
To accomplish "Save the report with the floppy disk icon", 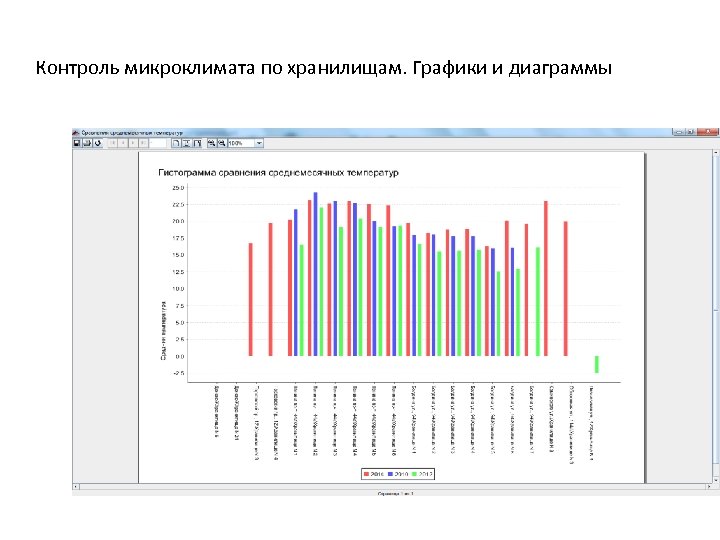I will click(x=77, y=143).
